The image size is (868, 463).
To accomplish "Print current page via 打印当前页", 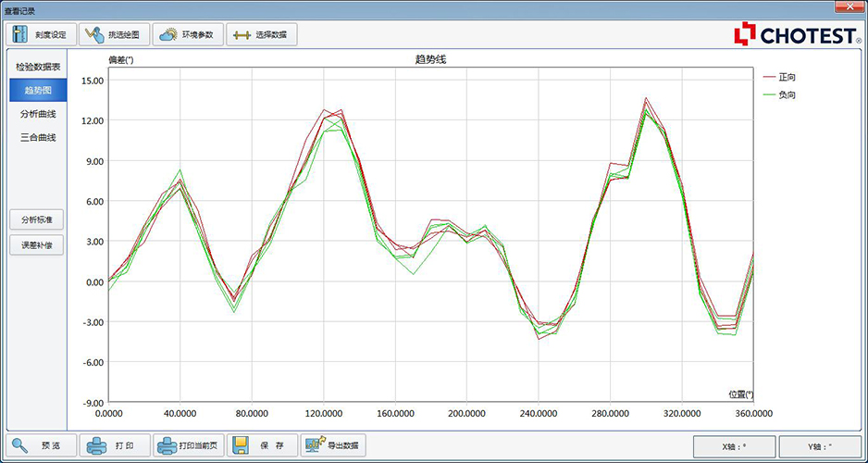I will 188,445.
